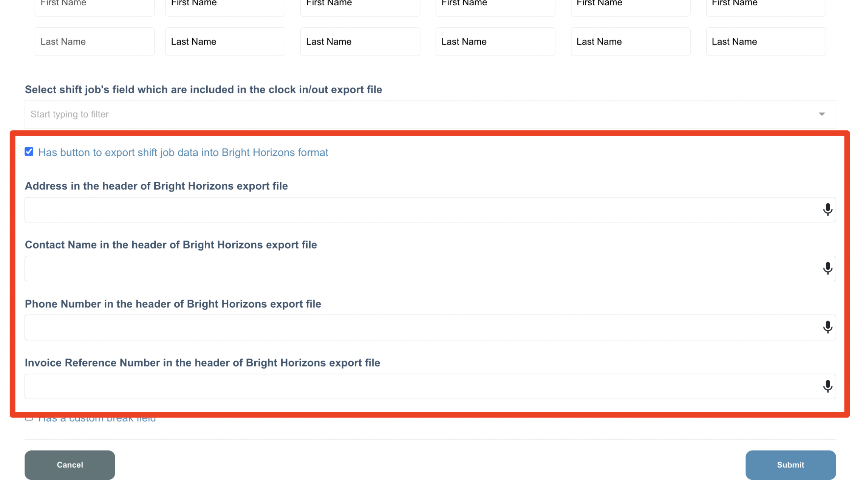Image resolution: width=863 pixels, height=504 pixels.
Task: Focus the Contact Name header input field
Action: tap(430, 269)
